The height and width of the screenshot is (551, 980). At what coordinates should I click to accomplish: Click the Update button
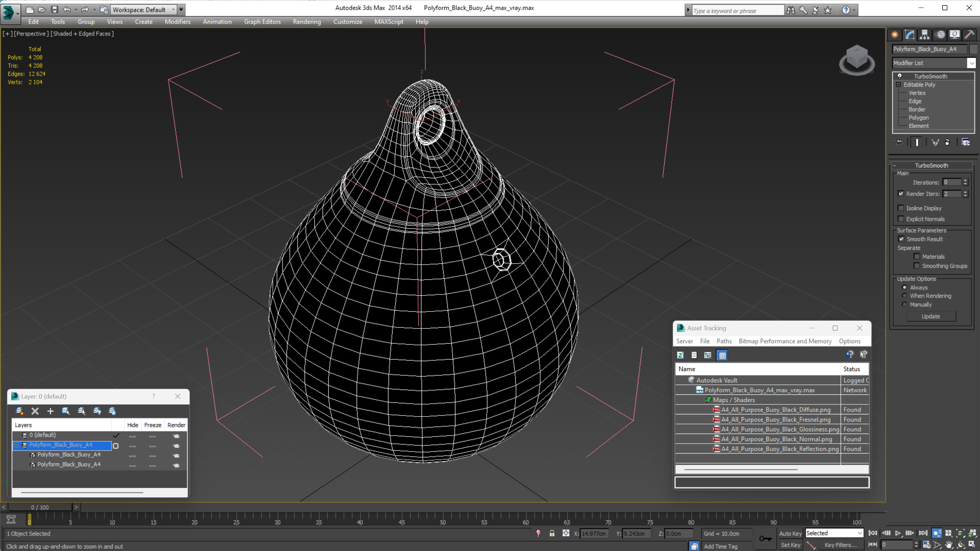pos(931,317)
